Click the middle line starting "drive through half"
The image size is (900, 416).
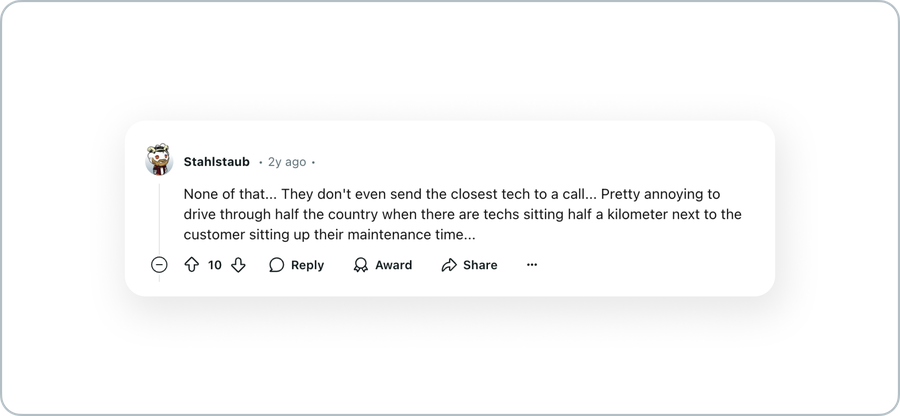click(463, 214)
